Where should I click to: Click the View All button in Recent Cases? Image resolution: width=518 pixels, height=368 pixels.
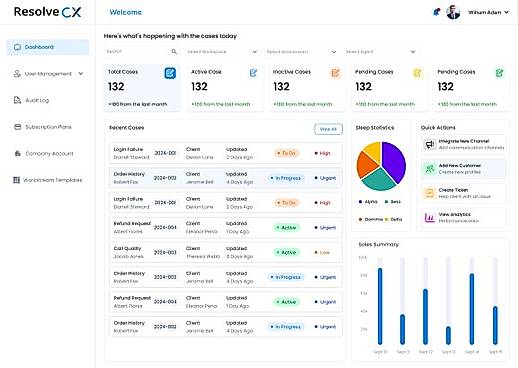[x=328, y=129]
